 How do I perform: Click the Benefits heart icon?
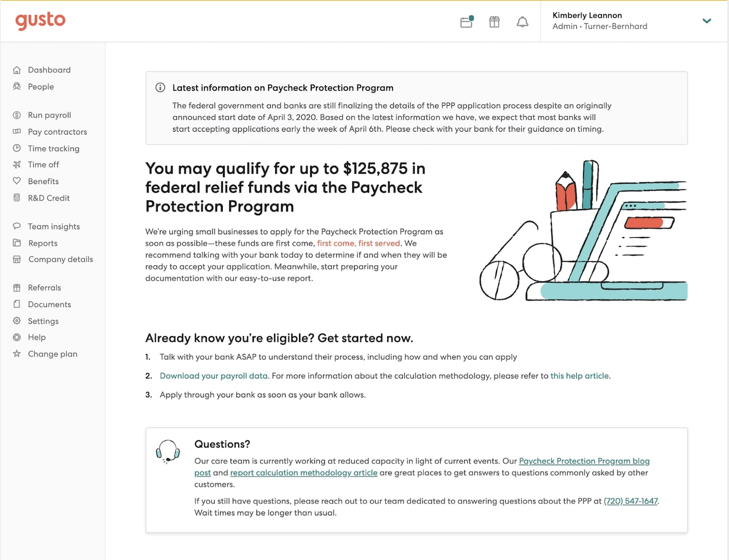(17, 181)
